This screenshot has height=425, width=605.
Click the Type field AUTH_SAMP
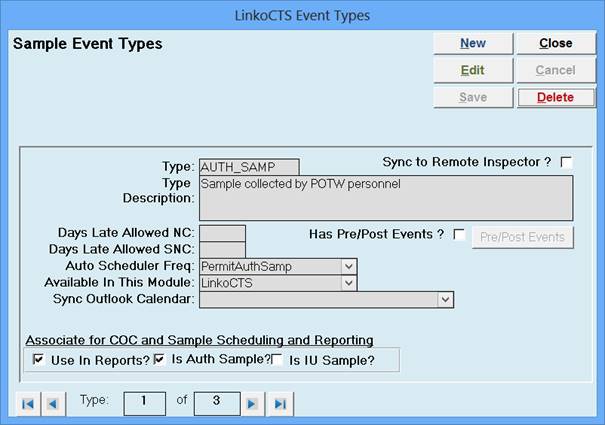click(x=249, y=167)
